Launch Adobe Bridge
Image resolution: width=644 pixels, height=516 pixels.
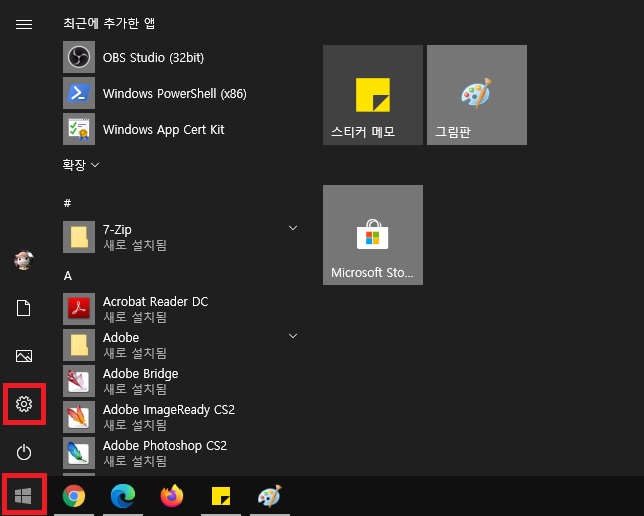point(181,381)
